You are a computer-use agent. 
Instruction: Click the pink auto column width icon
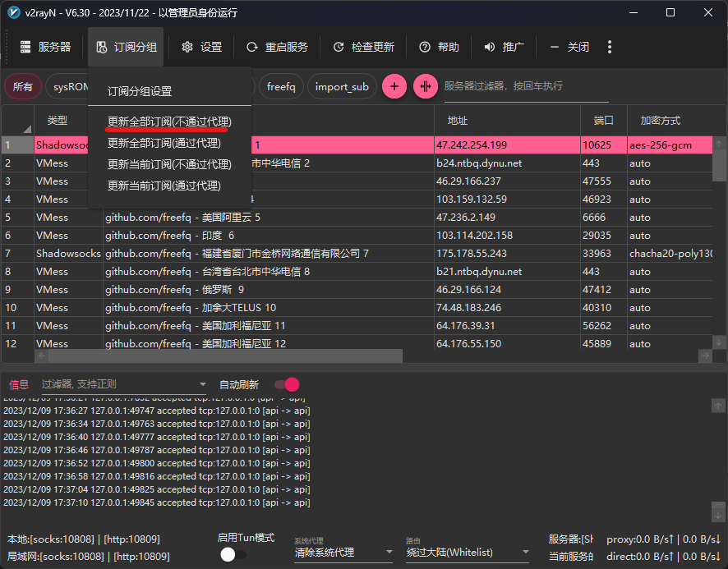(x=426, y=86)
